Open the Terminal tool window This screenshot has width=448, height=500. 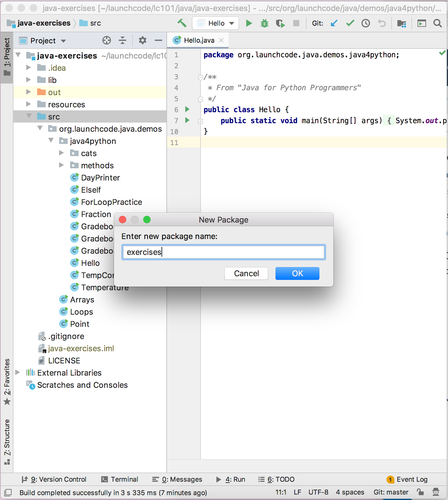(x=119, y=479)
